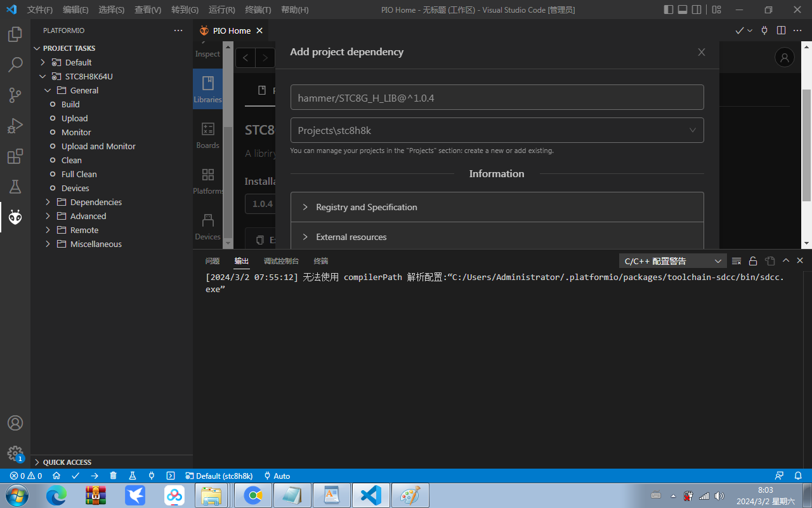Open output in editor icon
The width and height of the screenshot is (812, 508).
(769, 261)
